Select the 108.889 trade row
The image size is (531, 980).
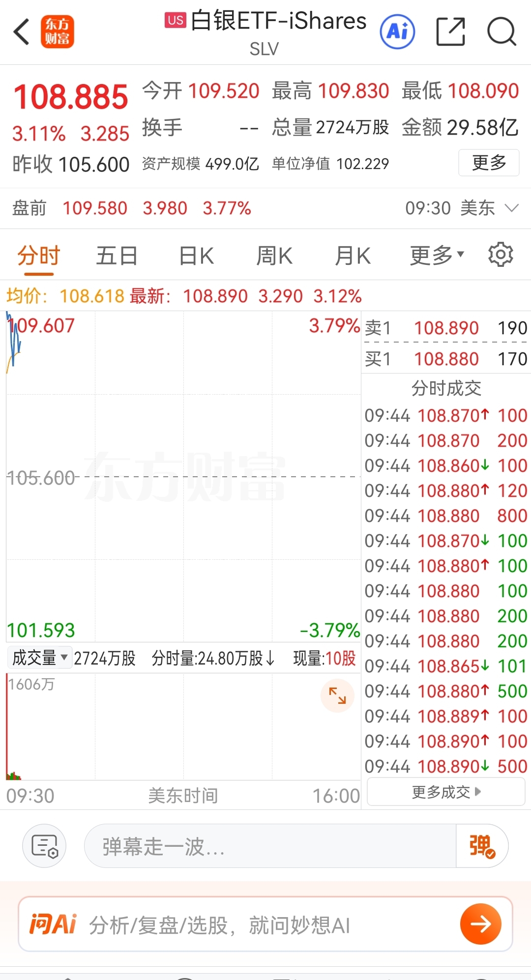coord(446,716)
